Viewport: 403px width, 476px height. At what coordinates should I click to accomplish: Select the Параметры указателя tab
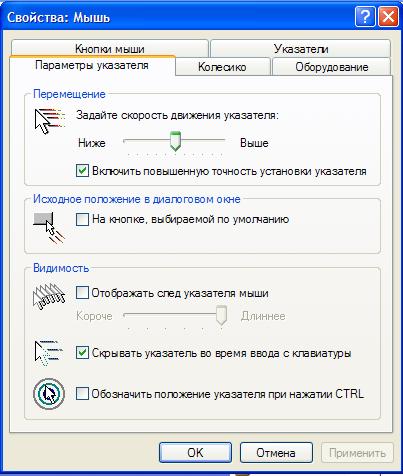[92, 65]
